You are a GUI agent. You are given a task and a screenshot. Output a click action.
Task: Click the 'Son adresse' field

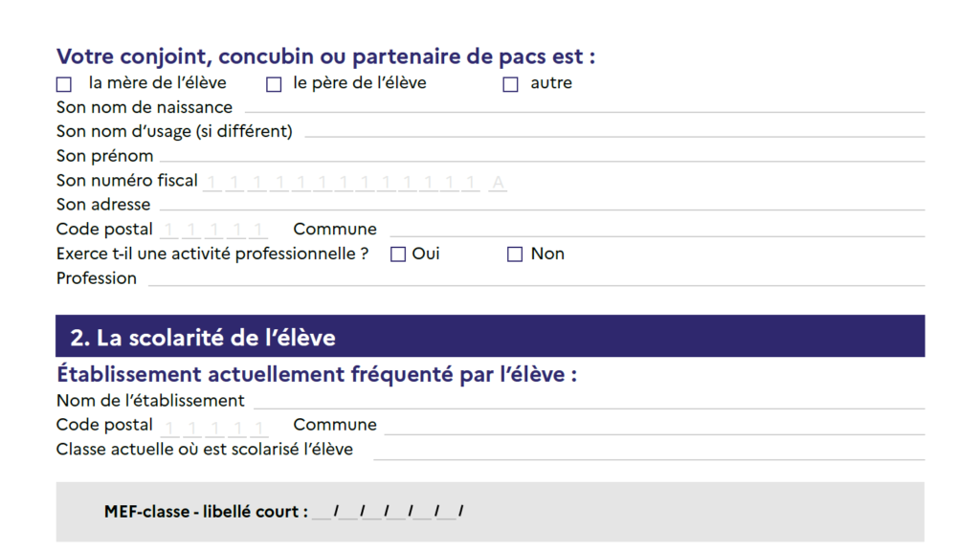541,205
